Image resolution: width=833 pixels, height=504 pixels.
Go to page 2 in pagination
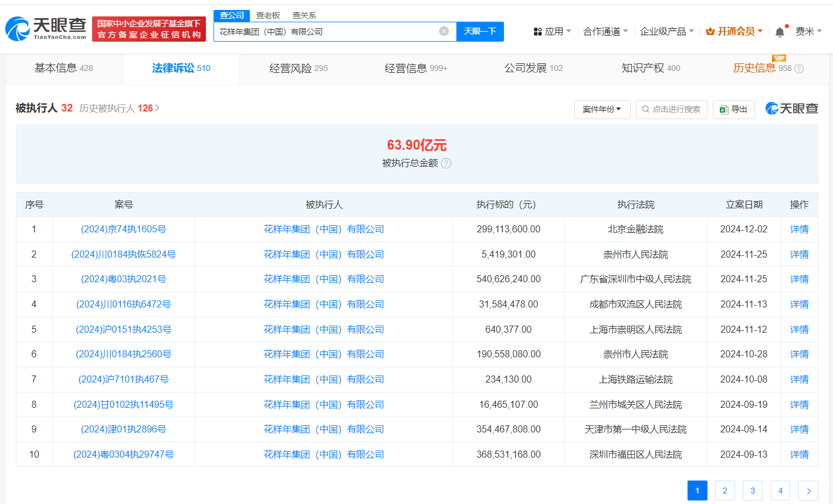[724, 491]
